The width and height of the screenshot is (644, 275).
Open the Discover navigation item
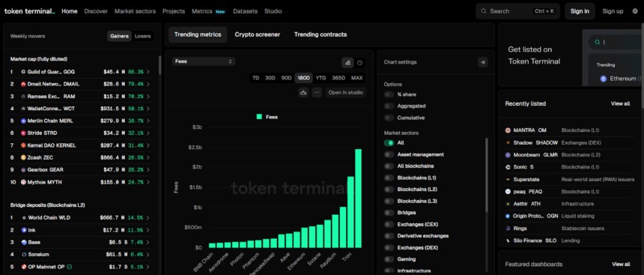tap(96, 11)
